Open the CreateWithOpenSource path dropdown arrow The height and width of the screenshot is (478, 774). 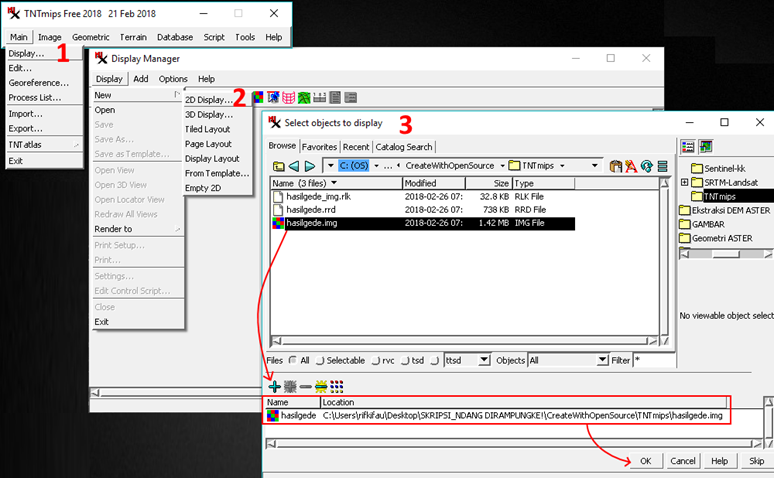point(503,166)
